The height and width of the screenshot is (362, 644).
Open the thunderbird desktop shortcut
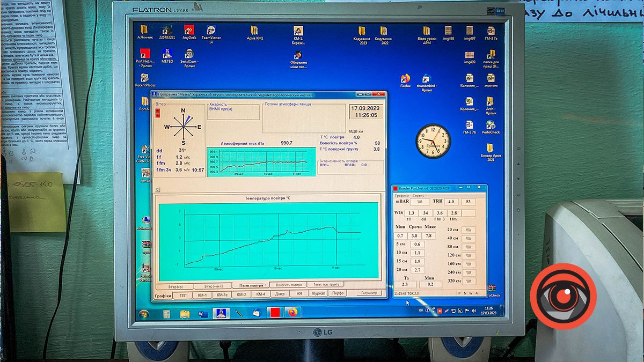coord(426,79)
